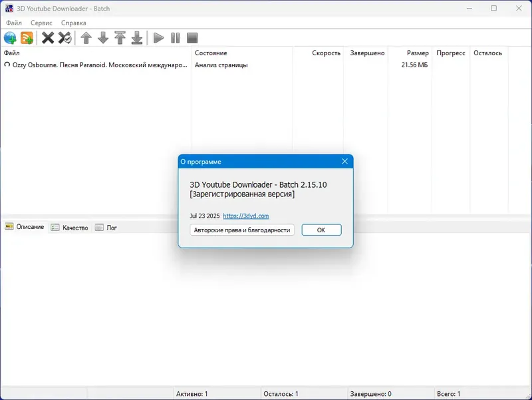Sort by the Прогресс column header
Image resolution: width=532 pixels, height=400 pixels.
pos(451,53)
